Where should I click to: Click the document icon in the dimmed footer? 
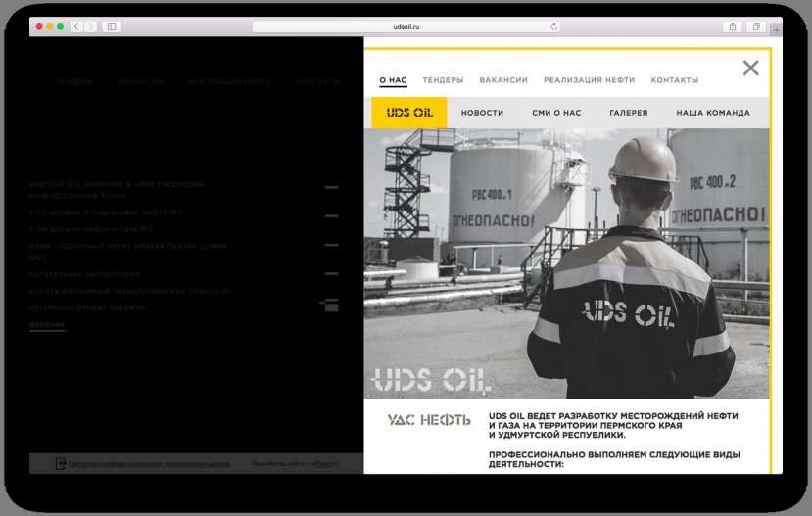click(61, 463)
